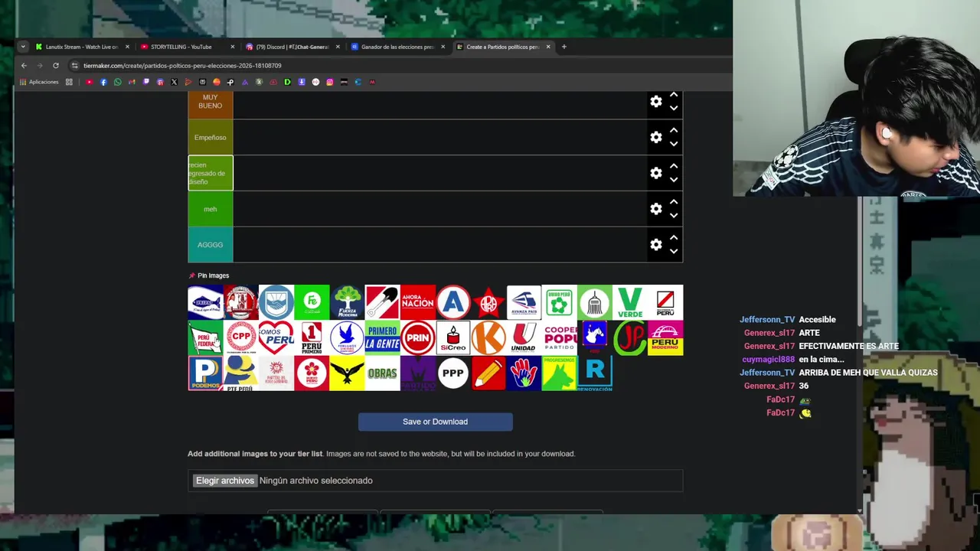Open the WhatsApp bookmark

pos(118,82)
